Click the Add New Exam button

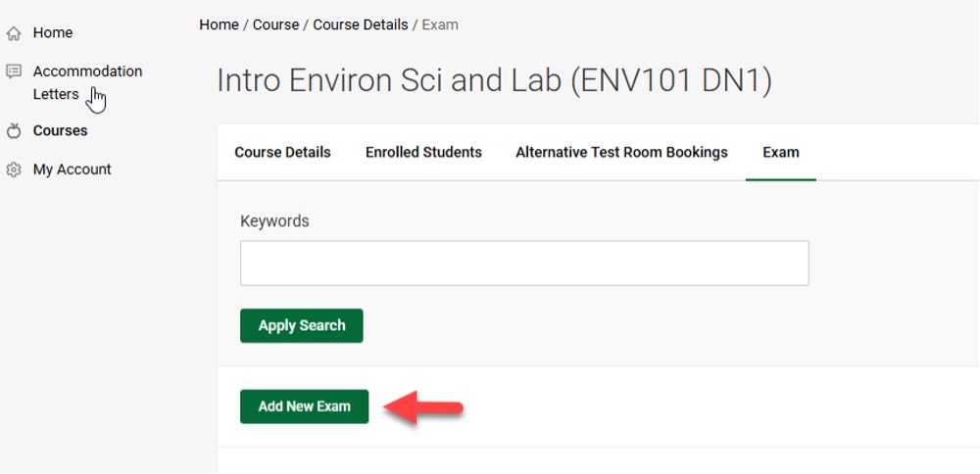(x=304, y=406)
